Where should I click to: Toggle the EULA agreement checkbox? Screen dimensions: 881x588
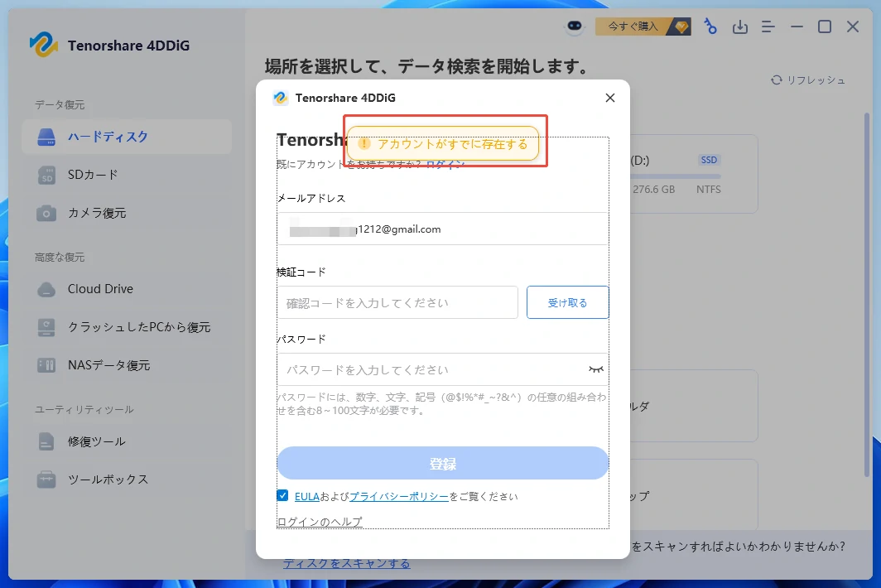click(x=282, y=496)
